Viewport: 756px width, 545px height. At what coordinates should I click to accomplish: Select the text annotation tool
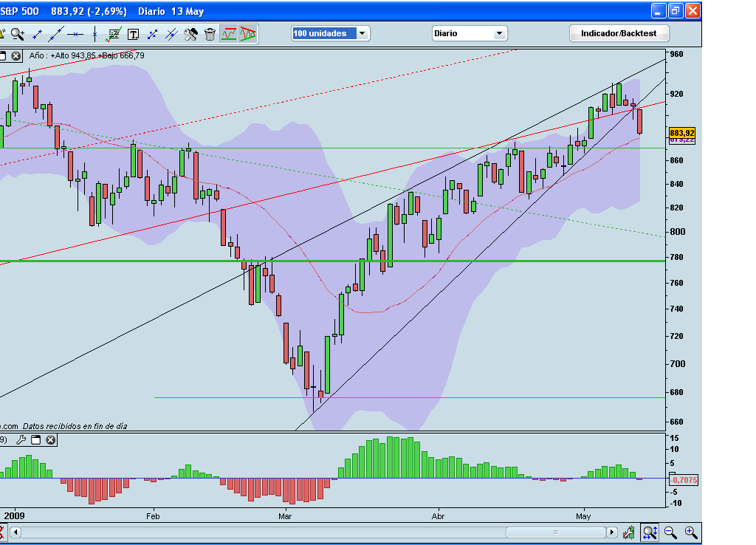[133, 34]
